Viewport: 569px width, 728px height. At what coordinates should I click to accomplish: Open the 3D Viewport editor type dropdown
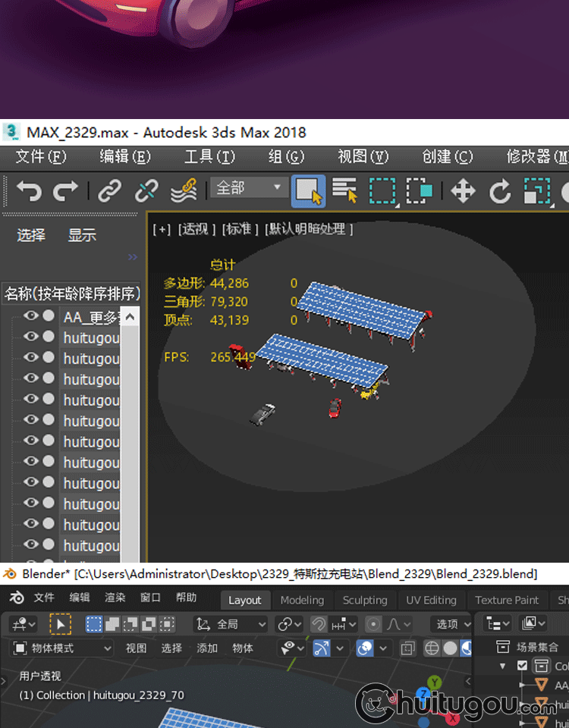(24, 624)
